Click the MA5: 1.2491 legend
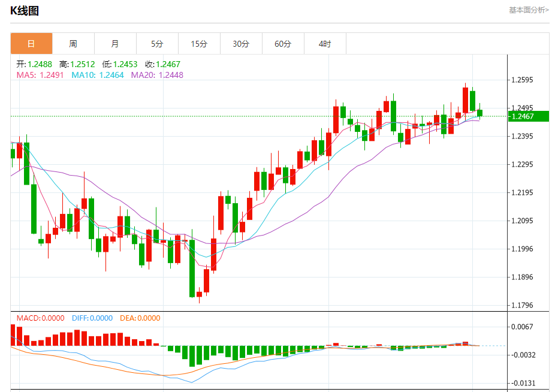This screenshot has height=392, width=555. (x=40, y=75)
